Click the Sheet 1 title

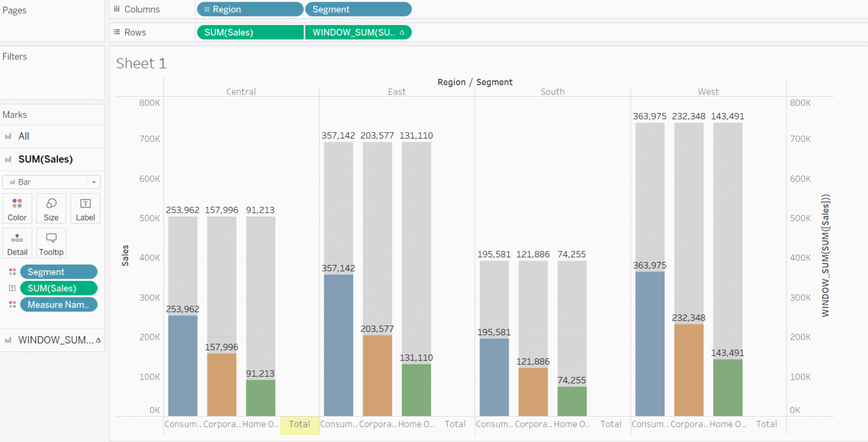(141, 63)
